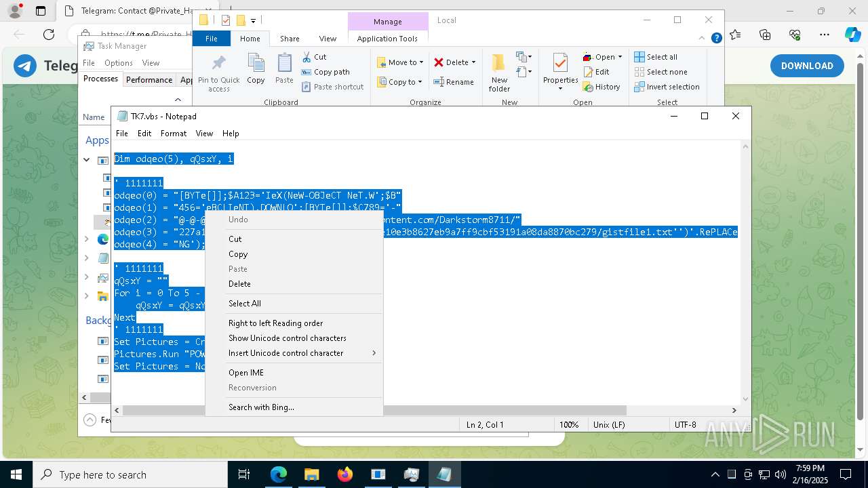Open Explorer Application Tools tab
Screen dimensions: 868x488
pyautogui.click(x=387, y=39)
